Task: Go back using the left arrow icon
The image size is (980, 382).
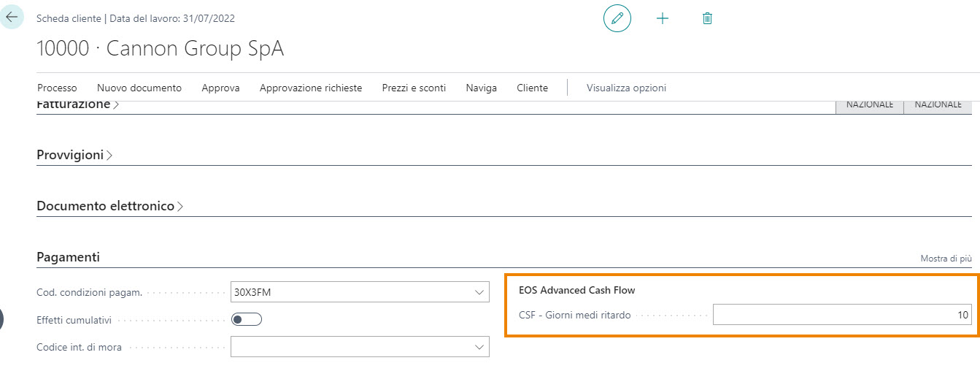Action: coord(12,16)
